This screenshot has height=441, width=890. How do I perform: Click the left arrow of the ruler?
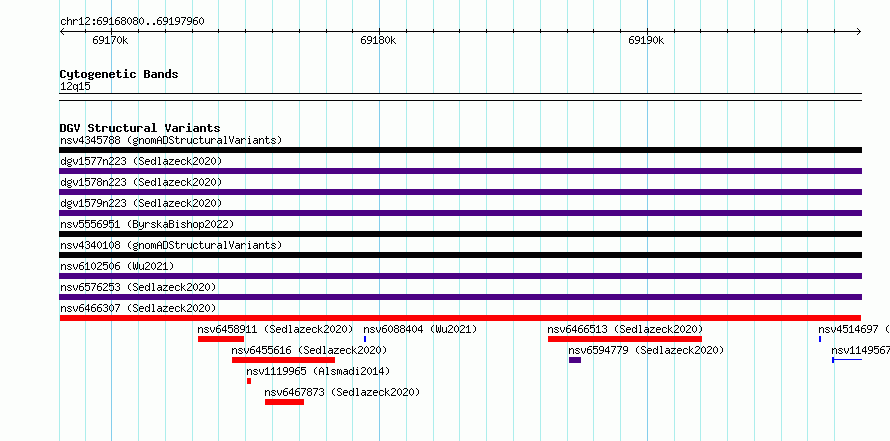click(x=63, y=32)
